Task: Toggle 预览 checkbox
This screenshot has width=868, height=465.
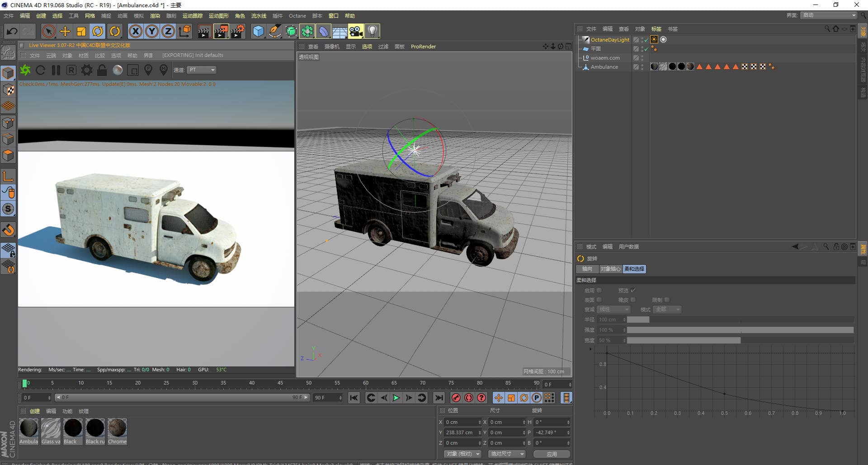Action: pos(633,291)
